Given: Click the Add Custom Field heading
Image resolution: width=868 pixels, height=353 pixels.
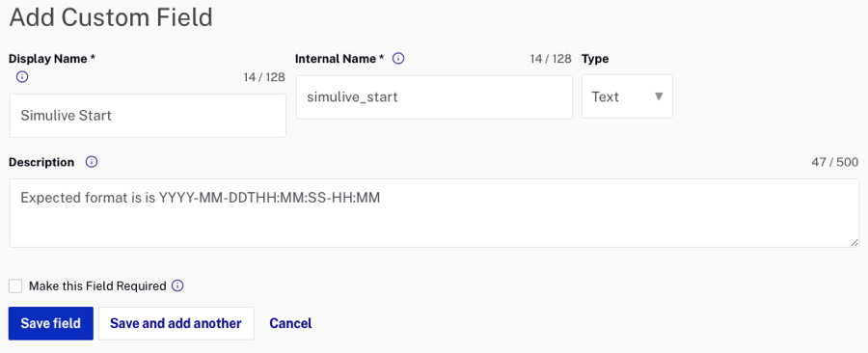Looking at the screenshot, I should pyautogui.click(x=111, y=17).
